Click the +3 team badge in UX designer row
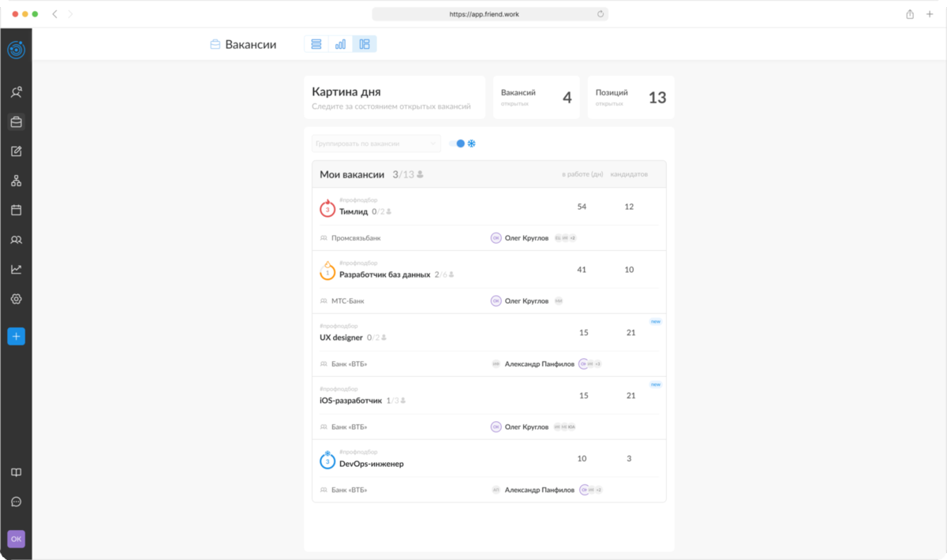Screen dimensions: 947x560 click(598, 364)
